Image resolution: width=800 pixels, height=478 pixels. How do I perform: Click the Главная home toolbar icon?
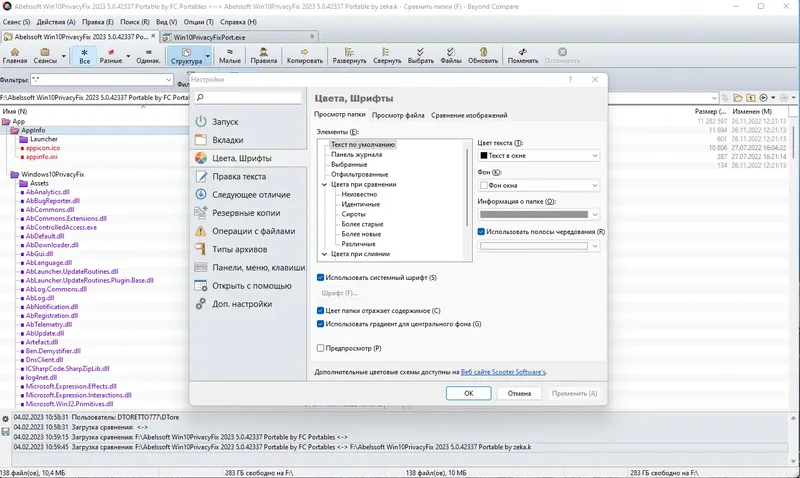point(15,56)
